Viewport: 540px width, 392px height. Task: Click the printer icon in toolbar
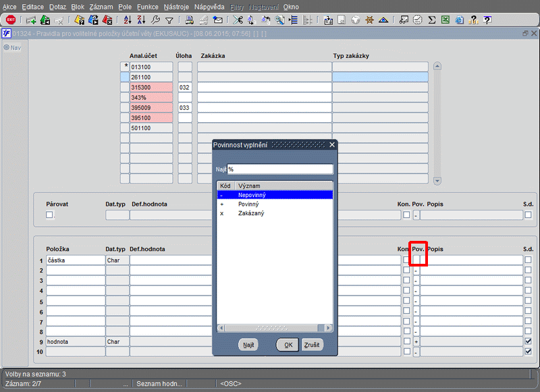(x=189, y=20)
